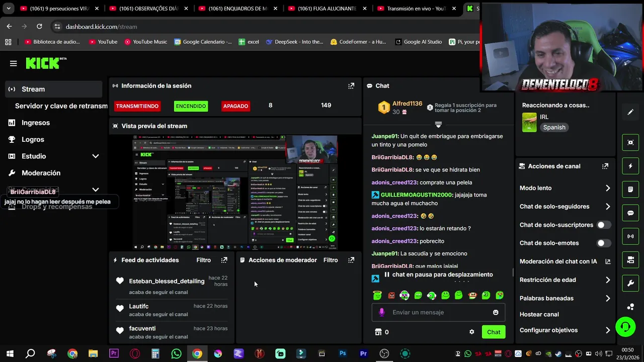Click the chat panel scrollbar

513,272
